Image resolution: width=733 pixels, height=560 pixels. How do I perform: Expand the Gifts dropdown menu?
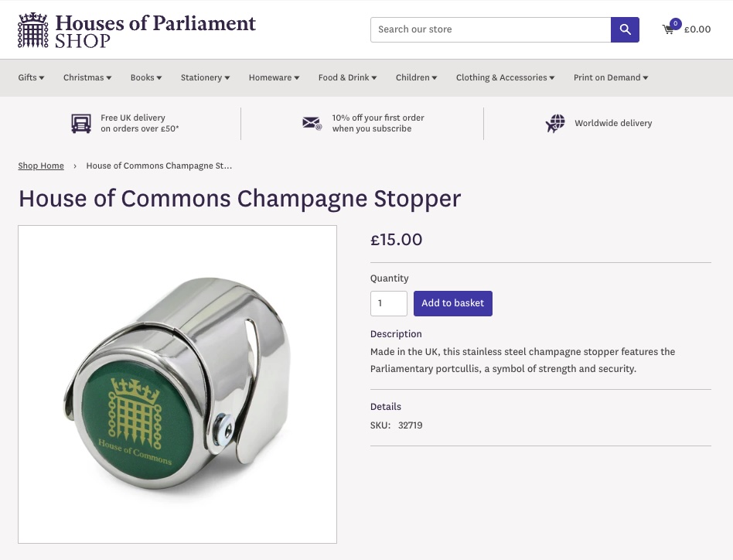[x=30, y=77]
